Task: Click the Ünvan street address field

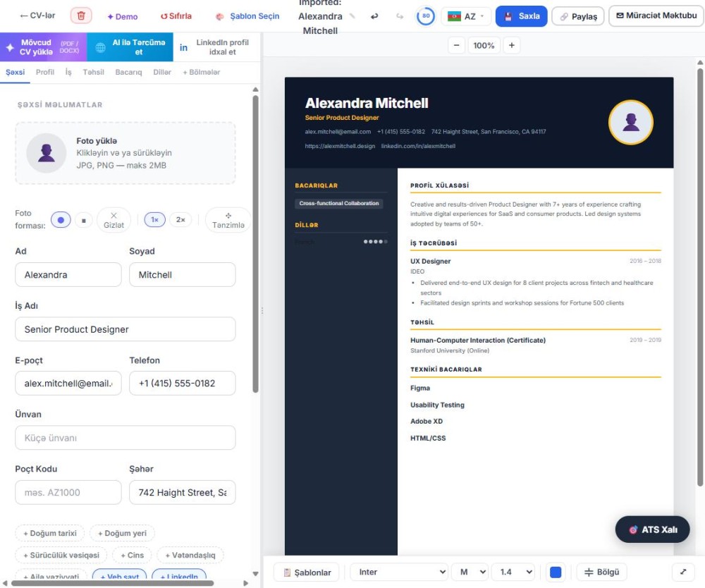Action: point(125,437)
